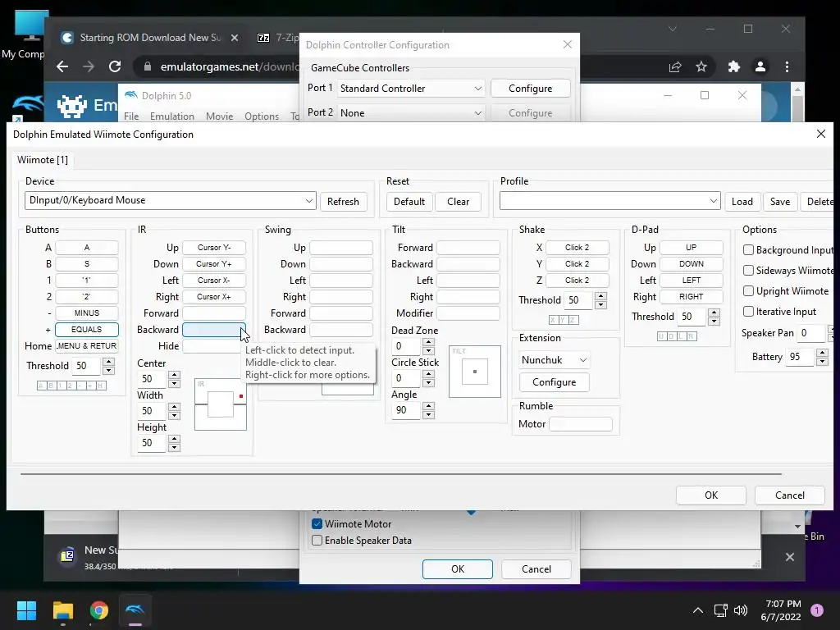840x630 pixels.
Task: Check Enable Speaker Data
Action: point(317,541)
